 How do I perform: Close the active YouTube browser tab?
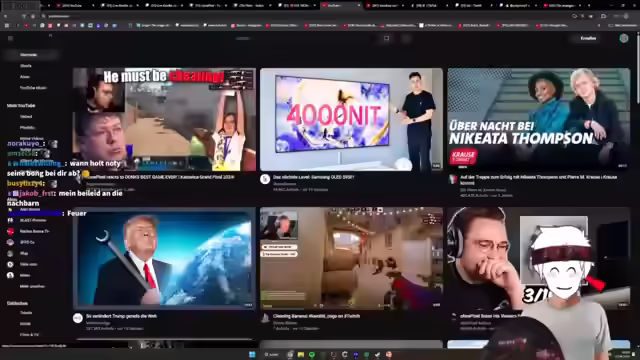359,6
